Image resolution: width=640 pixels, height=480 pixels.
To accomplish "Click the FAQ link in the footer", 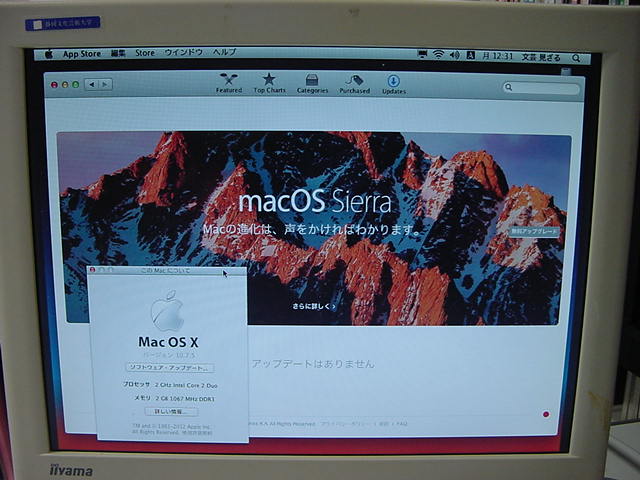I will [402, 424].
